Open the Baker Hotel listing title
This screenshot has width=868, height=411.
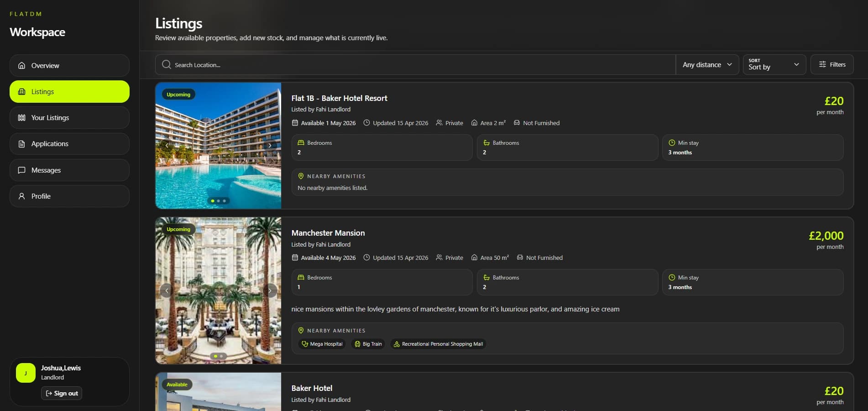click(312, 388)
